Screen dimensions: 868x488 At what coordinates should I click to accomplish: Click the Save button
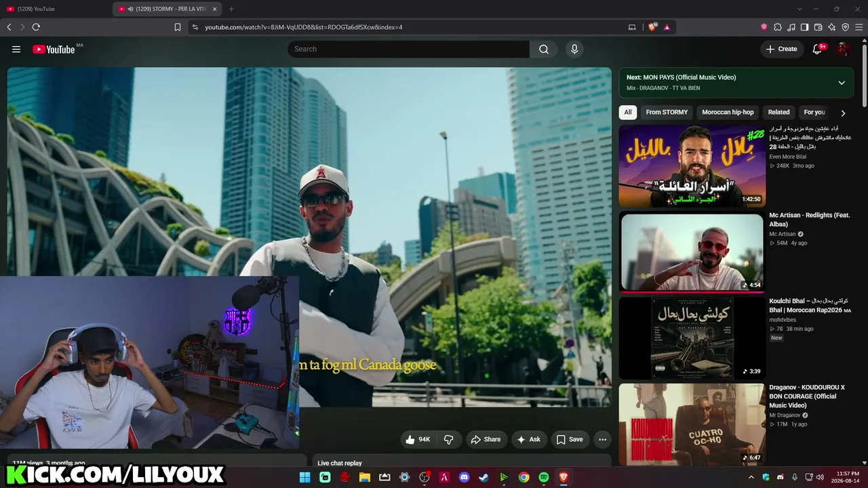coord(570,439)
